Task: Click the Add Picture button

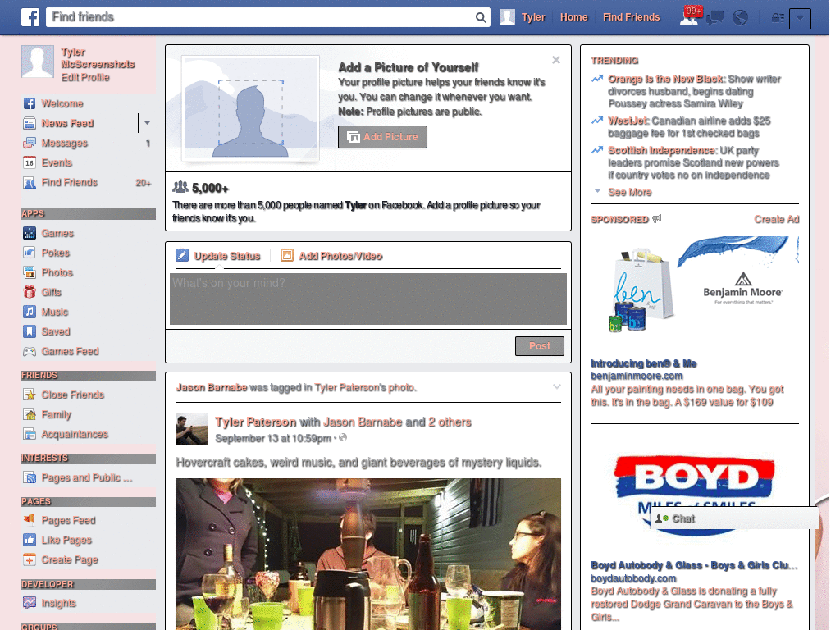Action: pyautogui.click(x=382, y=137)
